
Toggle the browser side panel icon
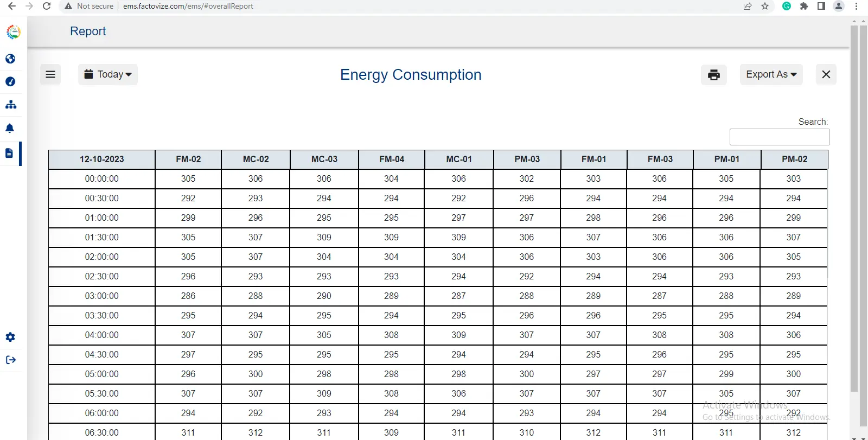(821, 6)
